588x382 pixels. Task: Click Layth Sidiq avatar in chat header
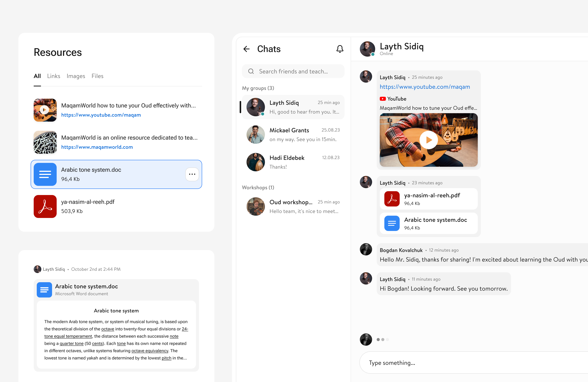point(367,49)
